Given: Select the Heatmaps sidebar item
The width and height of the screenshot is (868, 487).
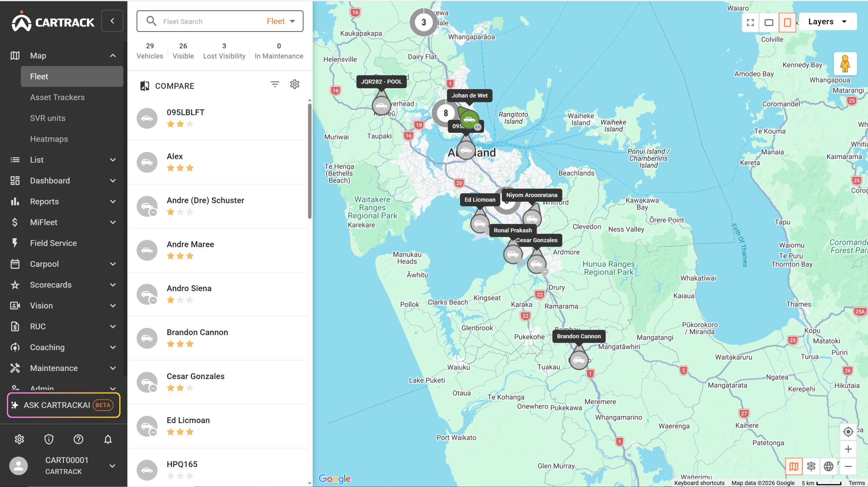Looking at the screenshot, I should (49, 139).
